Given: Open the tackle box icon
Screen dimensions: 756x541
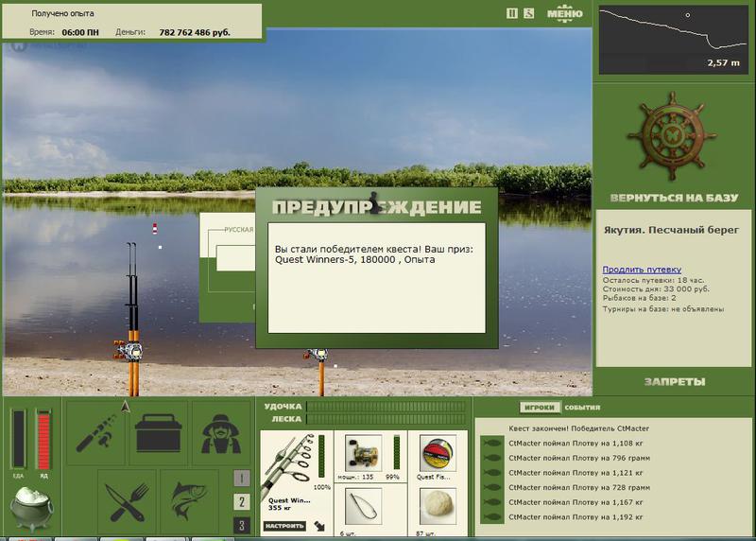Looking at the screenshot, I should coord(159,433).
